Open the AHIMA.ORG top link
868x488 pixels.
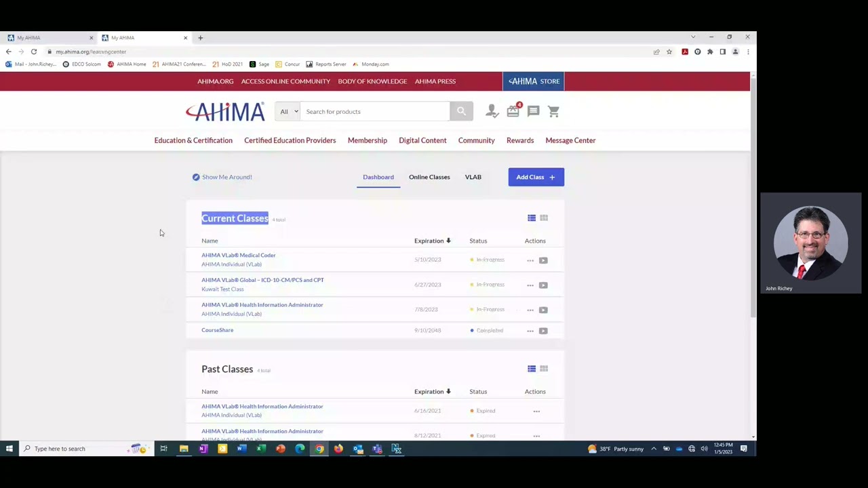216,81
